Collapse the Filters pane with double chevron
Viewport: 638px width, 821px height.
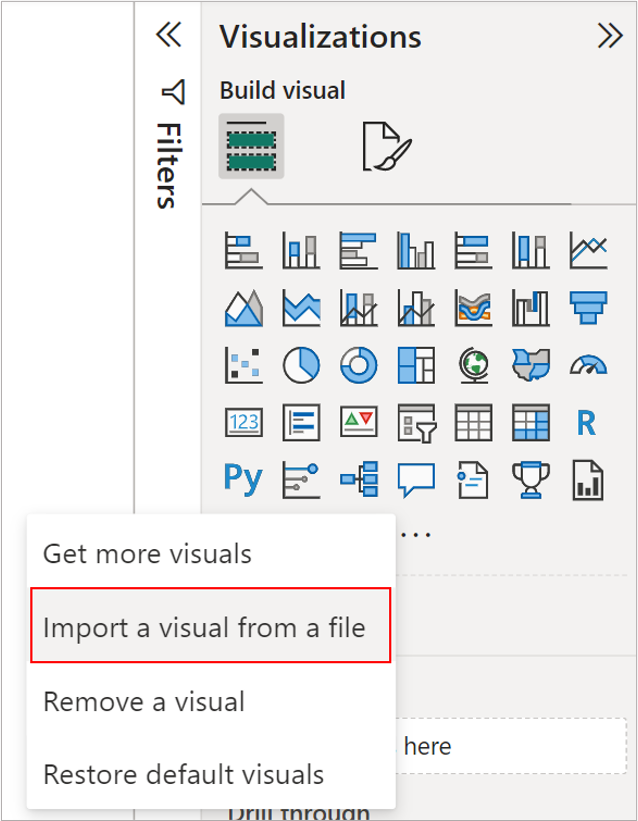pos(169,37)
